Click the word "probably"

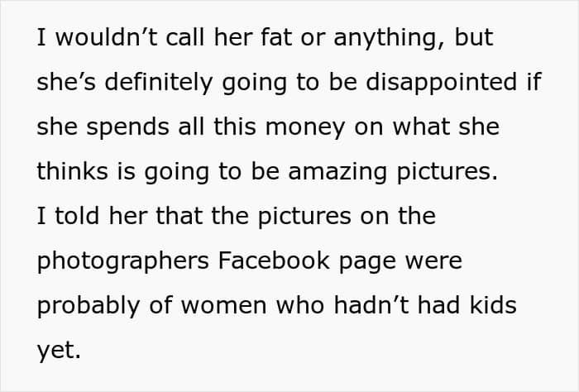pos(89,307)
